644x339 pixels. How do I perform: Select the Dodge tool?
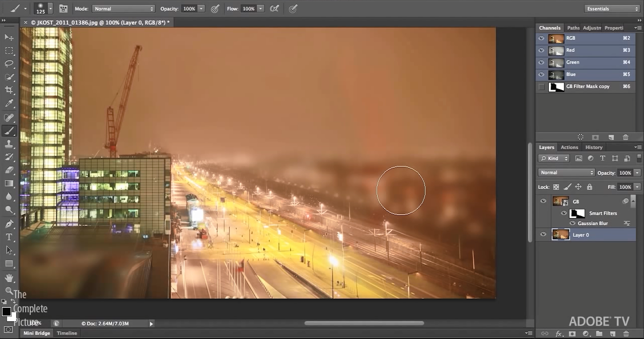click(9, 210)
